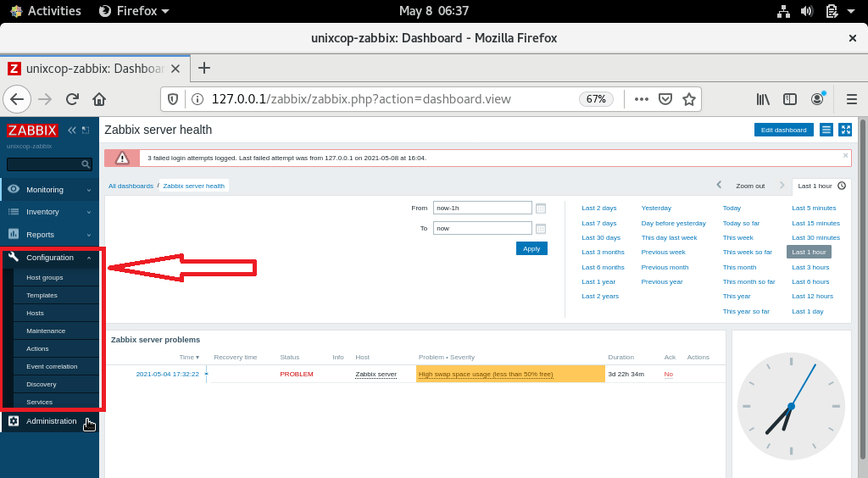Toggle kiosk fullscreen mode icon
This screenshot has width=868, height=478.
pos(846,130)
